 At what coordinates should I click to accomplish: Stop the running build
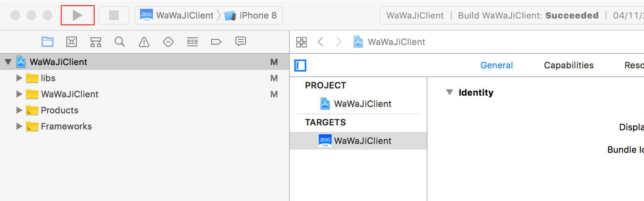[x=114, y=15]
